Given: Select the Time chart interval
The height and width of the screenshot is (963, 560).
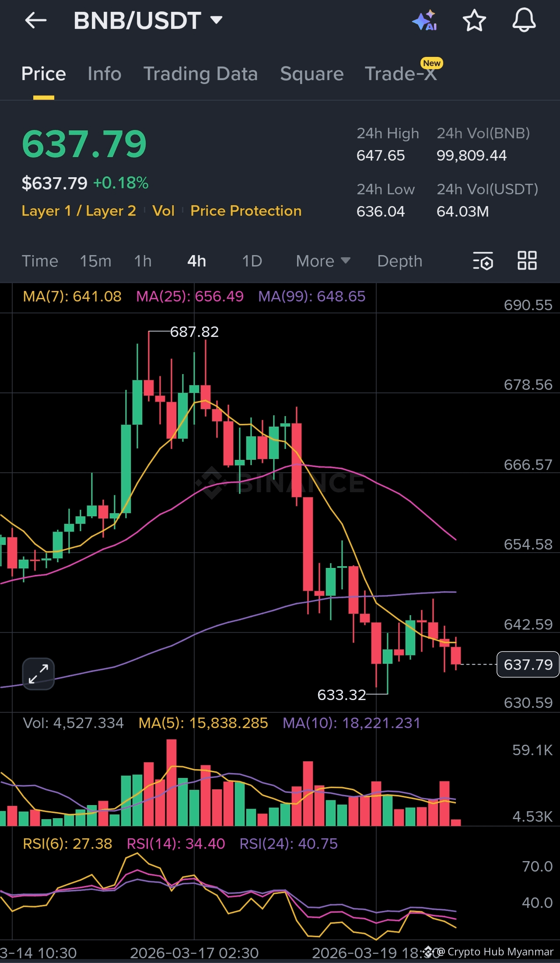Looking at the screenshot, I should (x=40, y=261).
